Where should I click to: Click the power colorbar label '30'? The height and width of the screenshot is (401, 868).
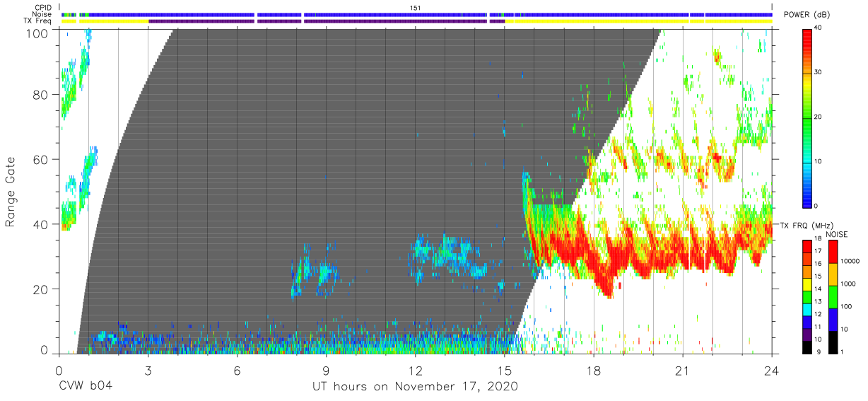point(819,73)
